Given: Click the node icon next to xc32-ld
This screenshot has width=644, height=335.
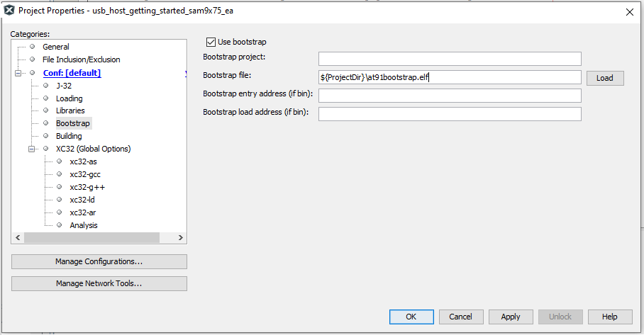Looking at the screenshot, I should [60, 200].
